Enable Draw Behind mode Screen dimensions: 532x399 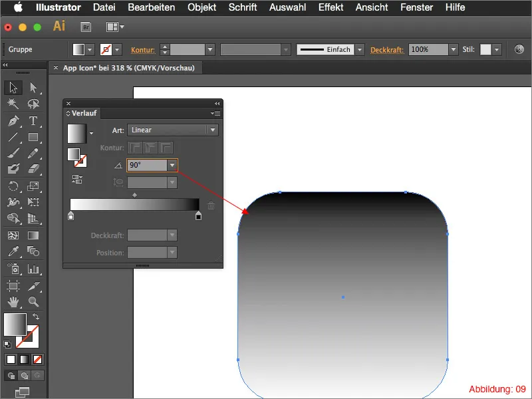24,376
